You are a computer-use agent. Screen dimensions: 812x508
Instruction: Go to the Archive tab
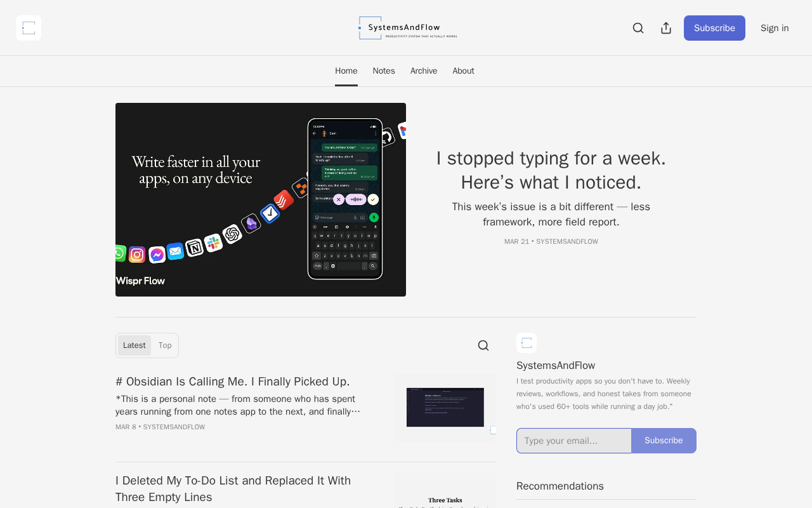pyautogui.click(x=424, y=71)
